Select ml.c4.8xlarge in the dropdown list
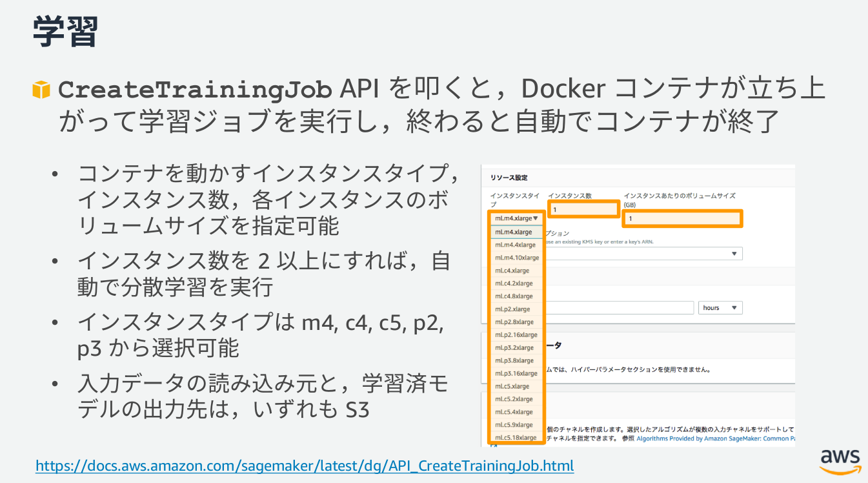 pos(516,296)
